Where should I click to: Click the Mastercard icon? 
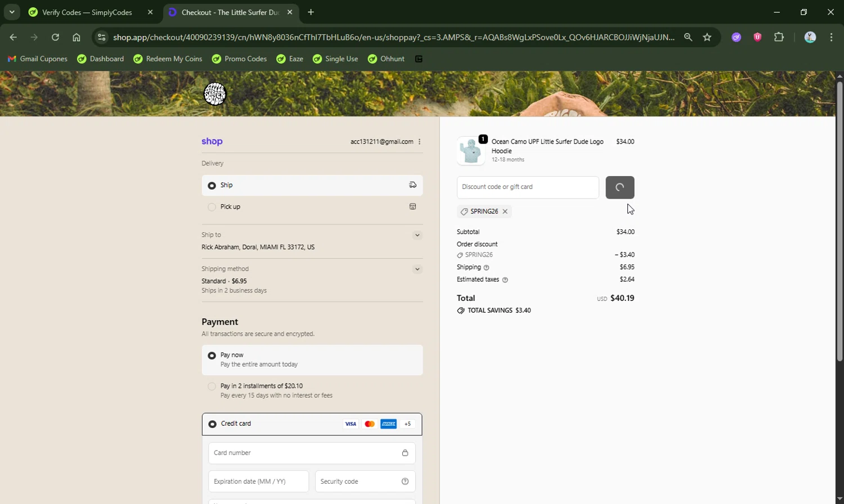(370, 424)
